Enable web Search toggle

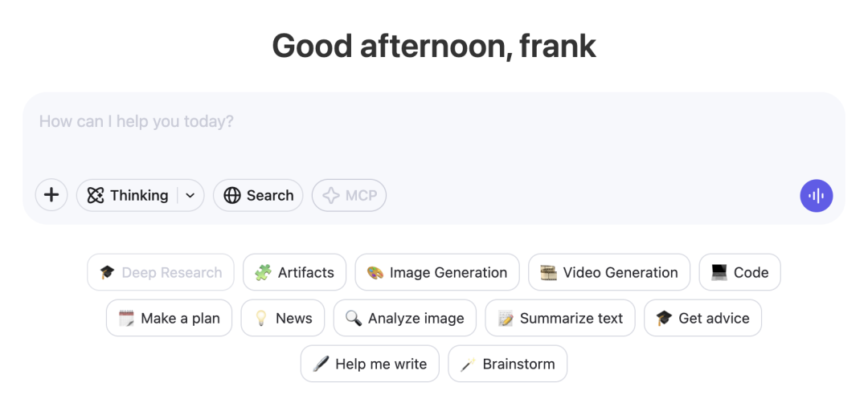(258, 195)
